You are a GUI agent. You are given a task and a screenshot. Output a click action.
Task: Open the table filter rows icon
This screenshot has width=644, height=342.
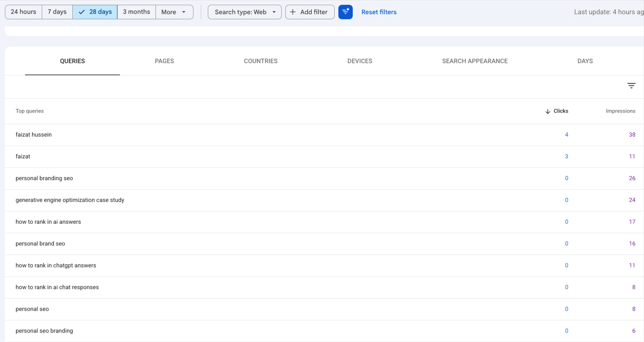pyautogui.click(x=631, y=85)
